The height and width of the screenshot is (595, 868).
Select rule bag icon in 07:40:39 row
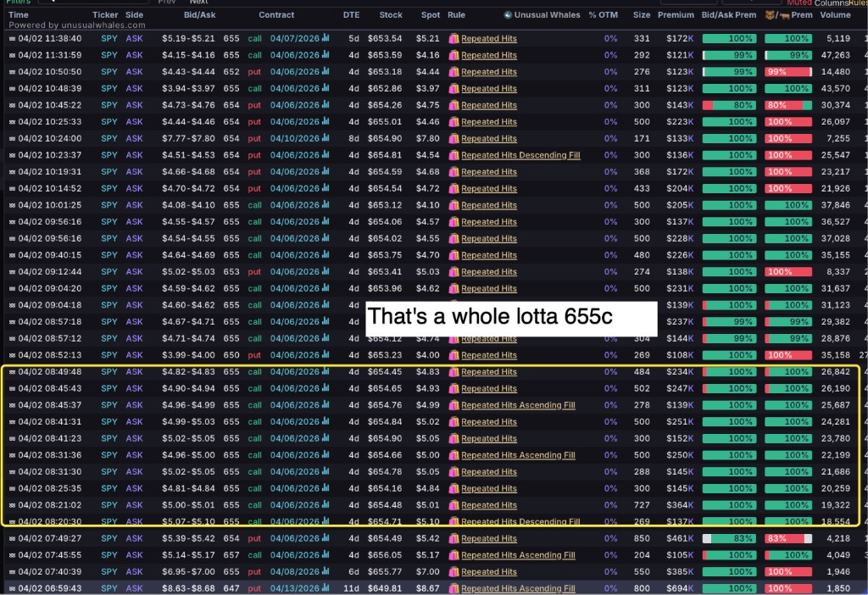click(454, 571)
